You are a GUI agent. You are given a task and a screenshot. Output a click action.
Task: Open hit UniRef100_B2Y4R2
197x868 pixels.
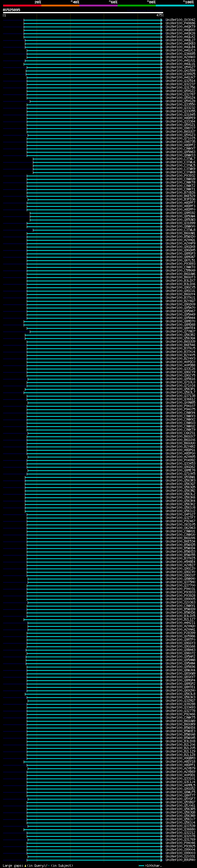[180, 446]
